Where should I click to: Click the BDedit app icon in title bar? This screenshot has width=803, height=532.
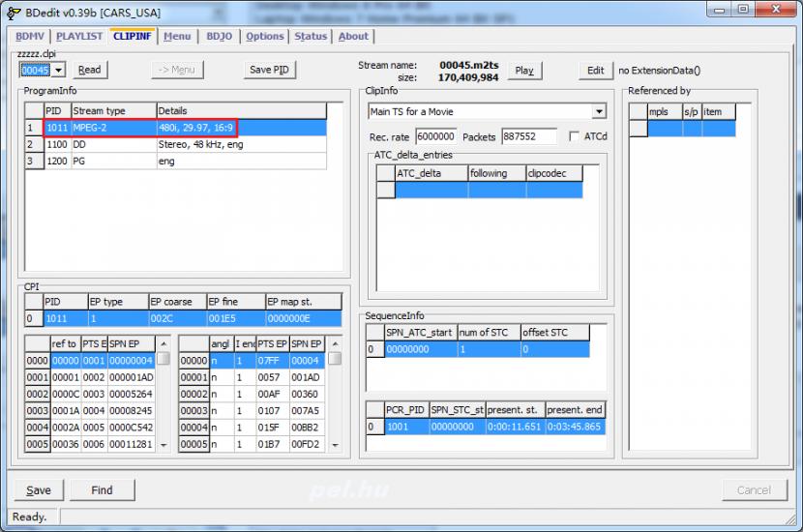[14, 11]
